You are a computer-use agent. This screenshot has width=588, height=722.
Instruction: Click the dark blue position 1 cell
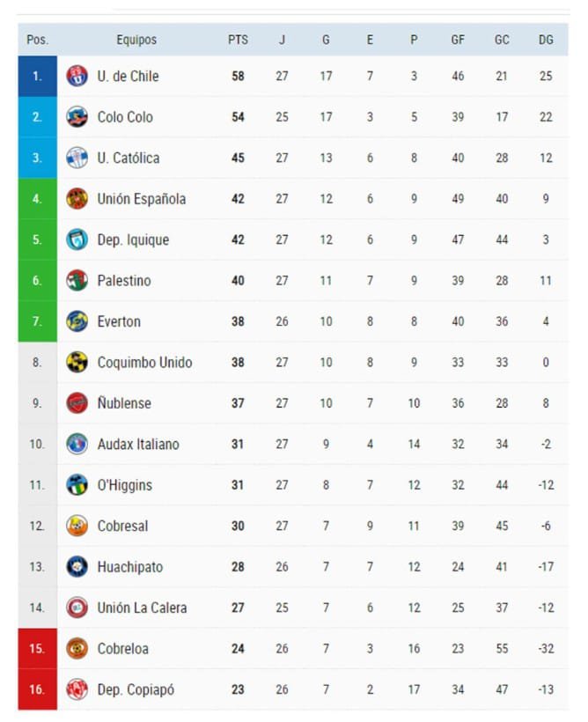click(x=37, y=77)
